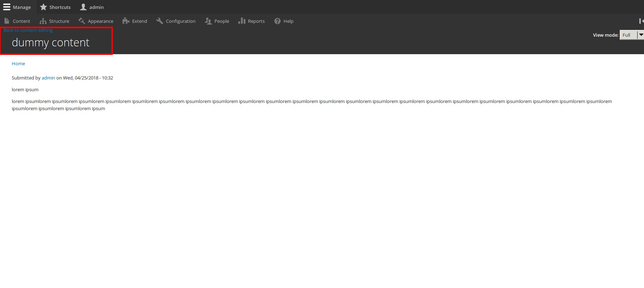Open the View mode Full dropdown
644x288 pixels.
pyautogui.click(x=632, y=35)
